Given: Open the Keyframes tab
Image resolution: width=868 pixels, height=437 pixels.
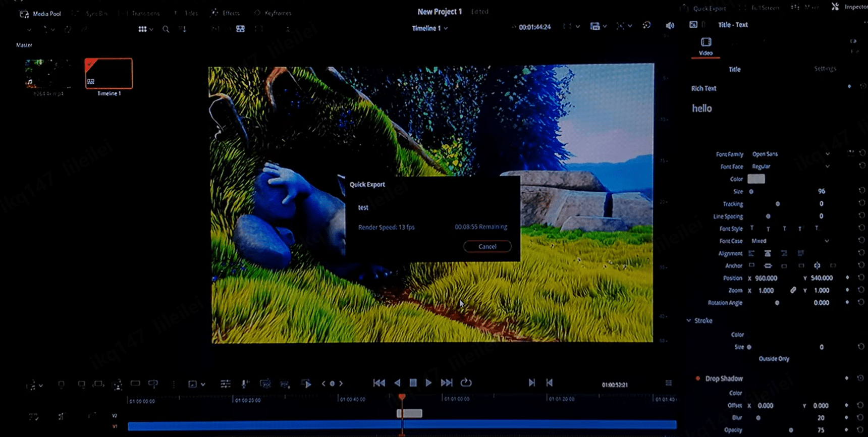Looking at the screenshot, I should pyautogui.click(x=273, y=13).
